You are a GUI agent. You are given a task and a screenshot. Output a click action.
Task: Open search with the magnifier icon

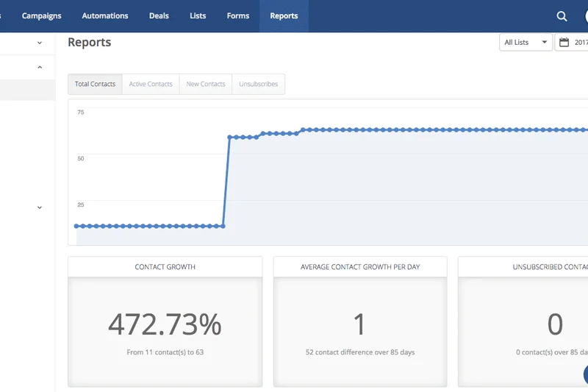tap(562, 16)
